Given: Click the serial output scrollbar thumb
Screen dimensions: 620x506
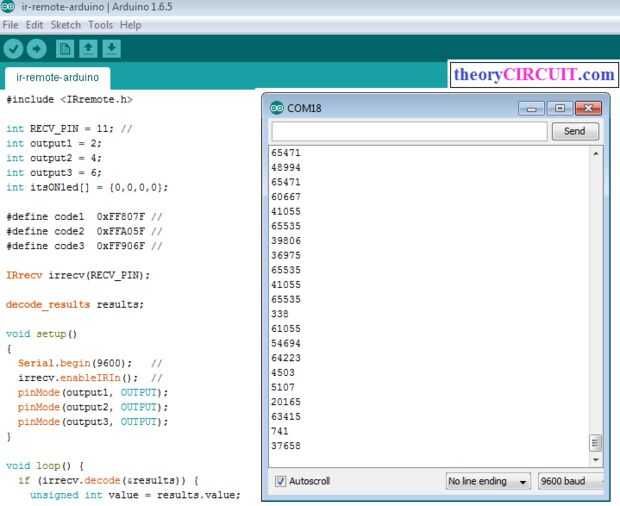Looking at the screenshot, I should click(596, 442).
